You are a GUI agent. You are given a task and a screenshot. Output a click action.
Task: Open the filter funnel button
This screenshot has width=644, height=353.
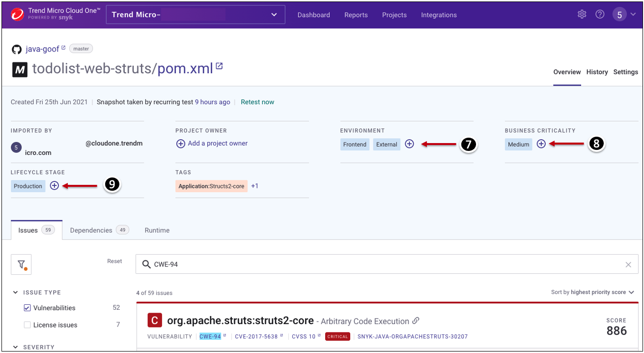click(x=21, y=265)
